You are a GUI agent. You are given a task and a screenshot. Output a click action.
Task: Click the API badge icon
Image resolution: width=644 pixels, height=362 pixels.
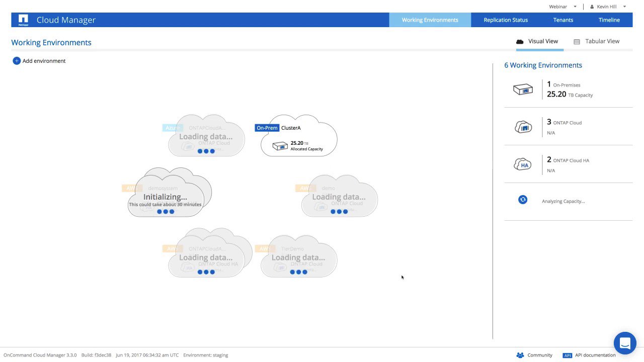click(567, 355)
